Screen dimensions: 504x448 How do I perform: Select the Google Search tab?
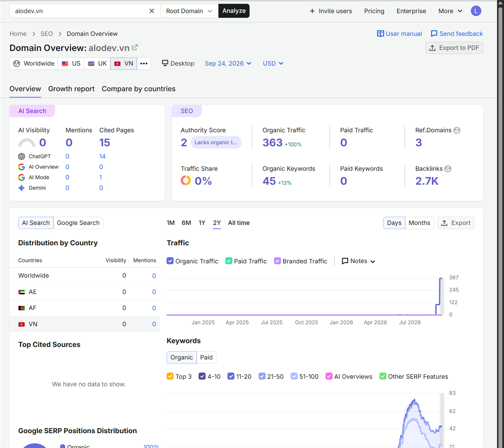point(78,223)
